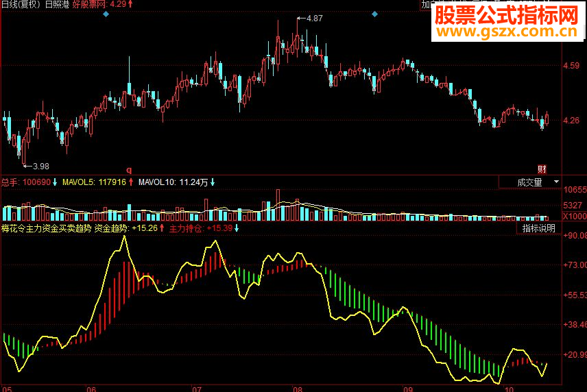
Task: Click the 日线(复权) period label
Action: [21, 5]
